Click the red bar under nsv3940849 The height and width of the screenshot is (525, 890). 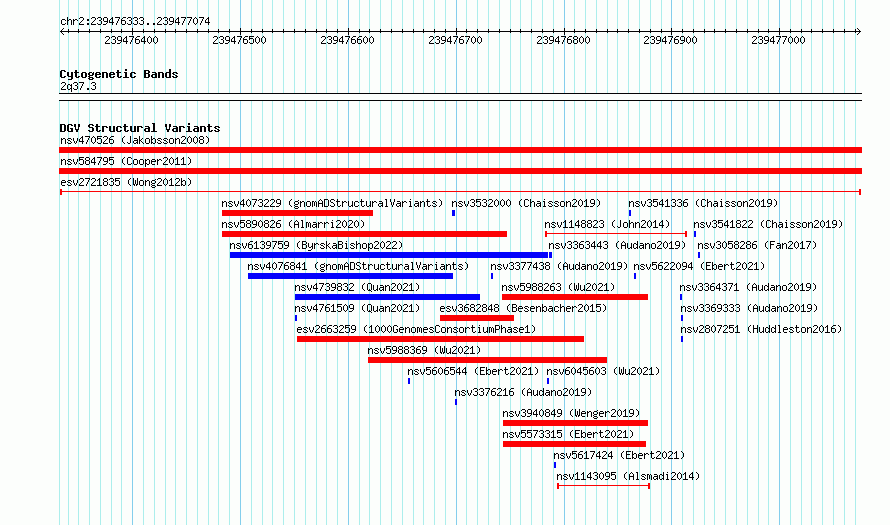click(x=576, y=423)
